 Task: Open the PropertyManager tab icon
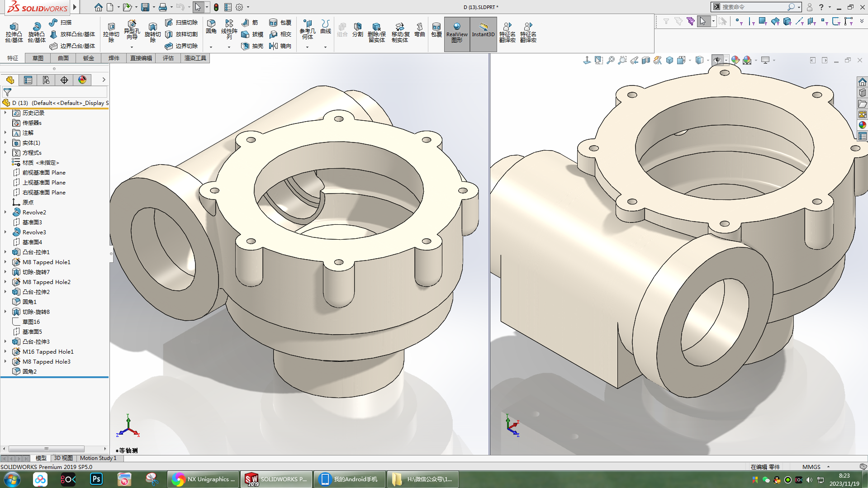pyautogui.click(x=28, y=80)
